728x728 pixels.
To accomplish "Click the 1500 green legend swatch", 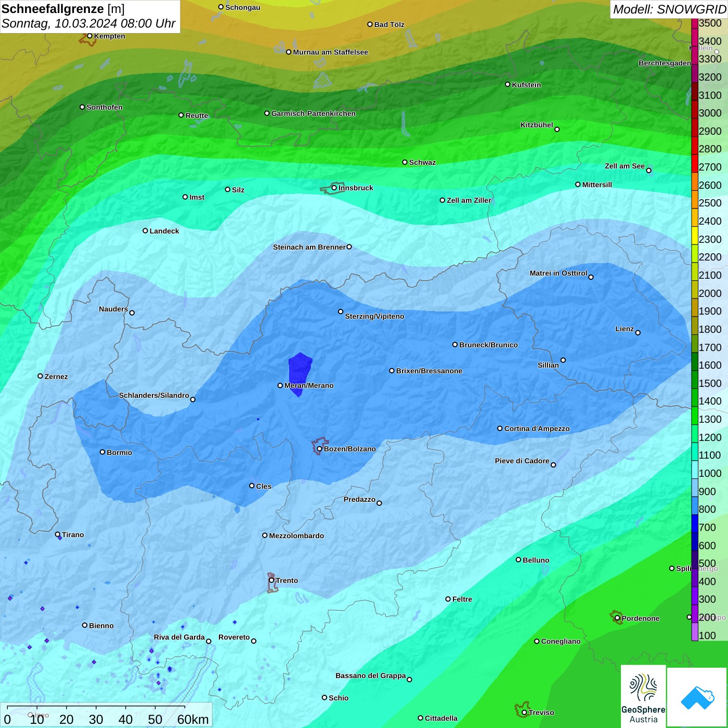I will click(x=695, y=380).
